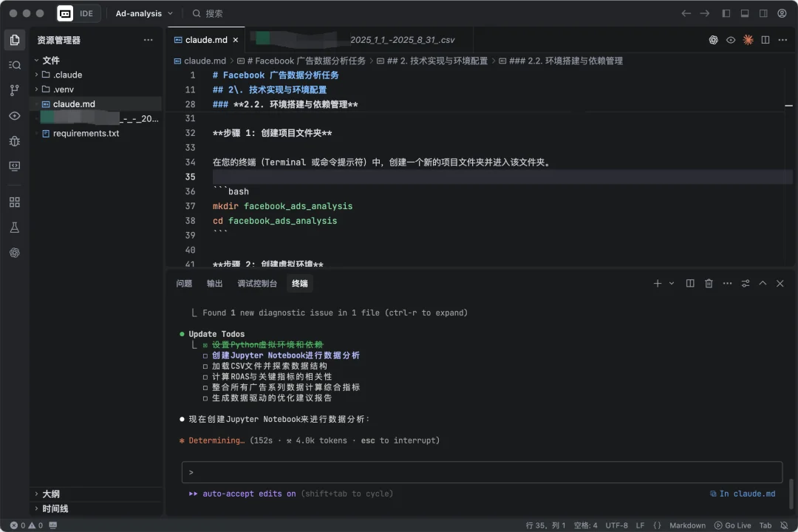Viewport: 798px width, 532px height.
Task: Open the Run and Debug panel
Action: pos(14,140)
